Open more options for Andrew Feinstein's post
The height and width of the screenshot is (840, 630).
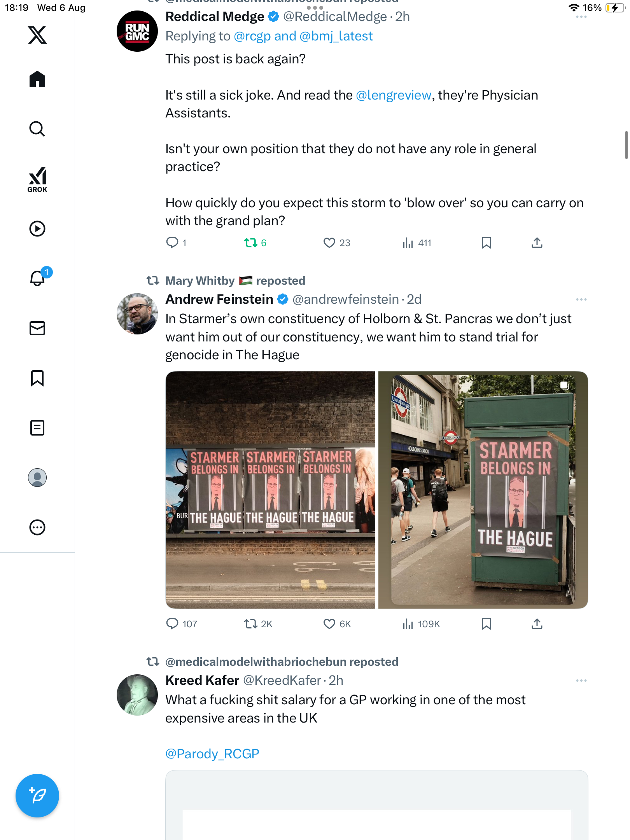coord(581,299)
